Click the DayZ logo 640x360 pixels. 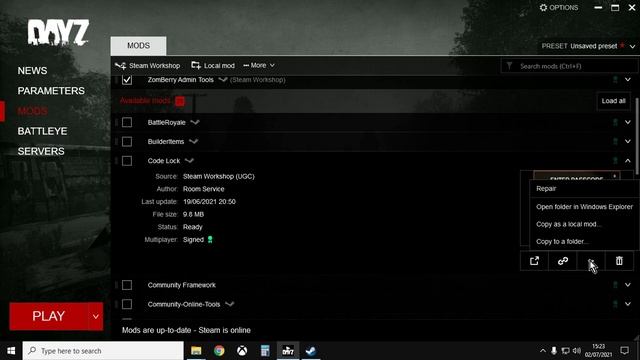coord(58,32)
